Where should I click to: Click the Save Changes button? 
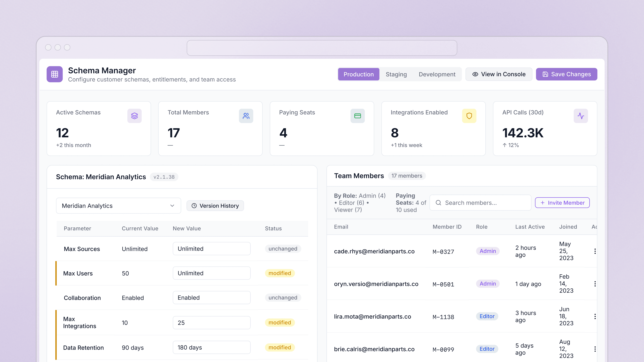(567, 74)
